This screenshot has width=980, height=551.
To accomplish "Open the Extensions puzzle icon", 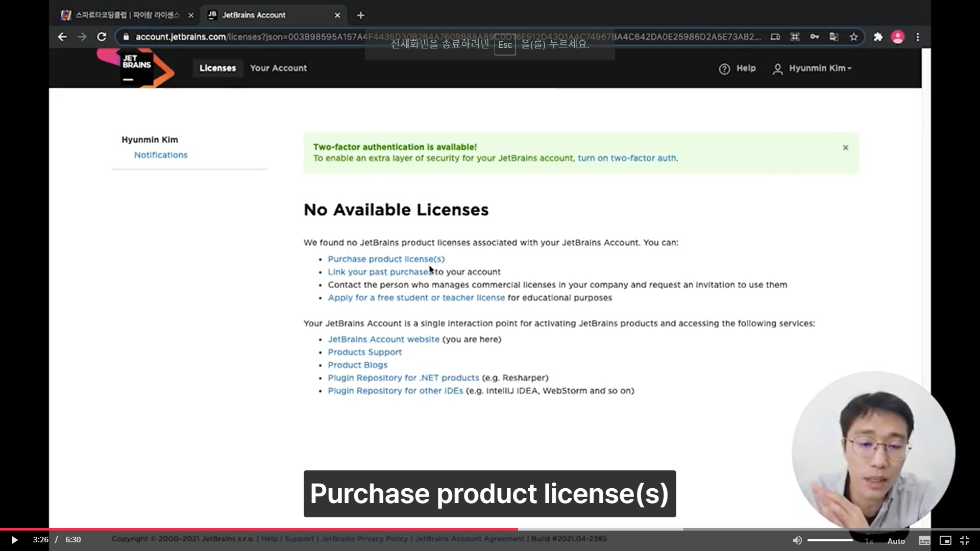I will (878, 37).
